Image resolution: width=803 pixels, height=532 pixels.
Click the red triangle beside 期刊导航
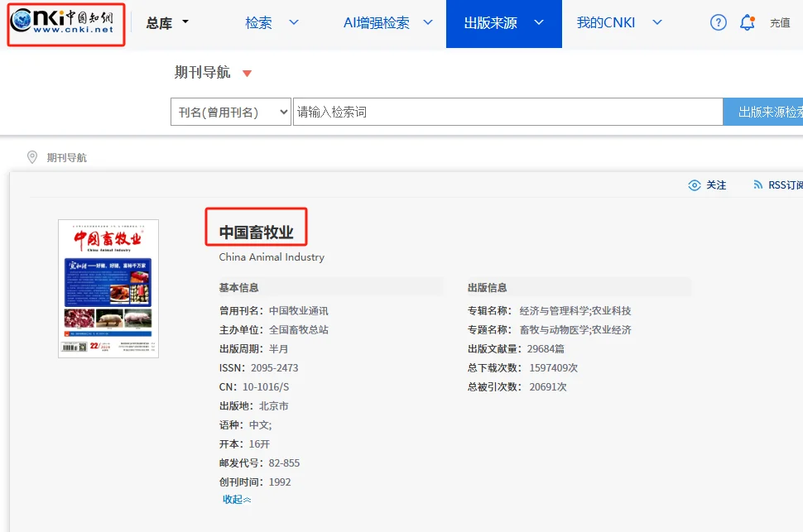point(247,73)
